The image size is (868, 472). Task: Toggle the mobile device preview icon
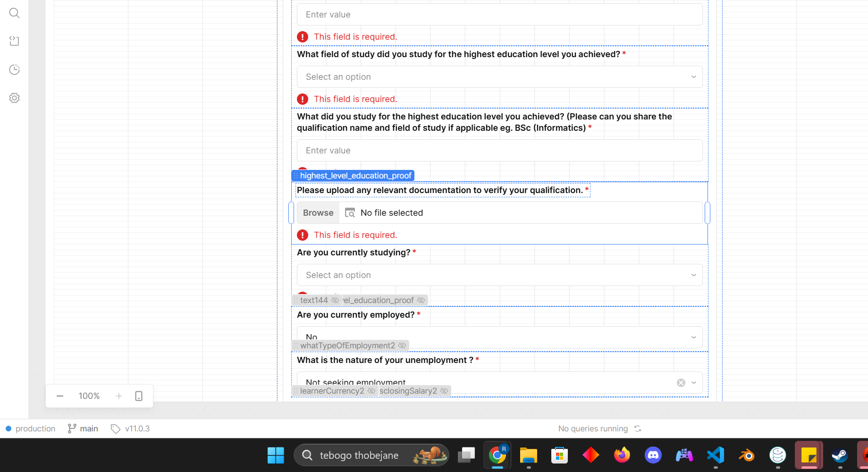139,396
